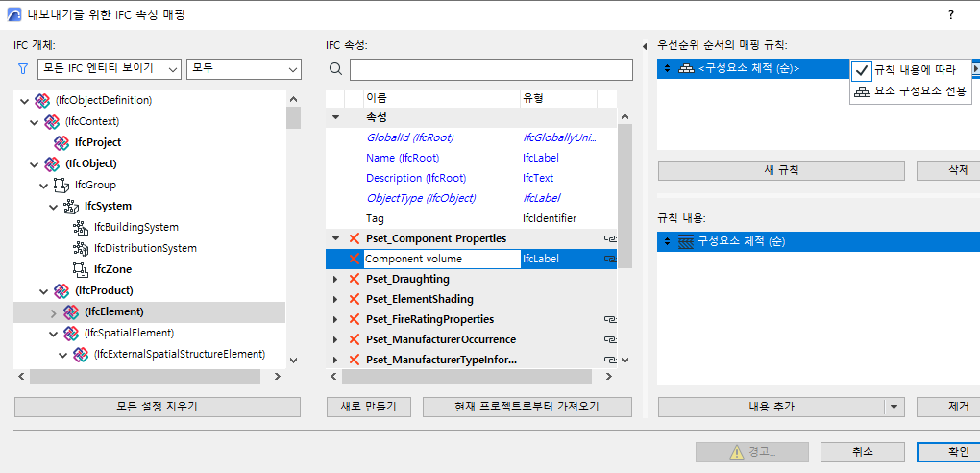Select Pset_ManufacturerTypeInfor... property set

click(x=441, y=360)
